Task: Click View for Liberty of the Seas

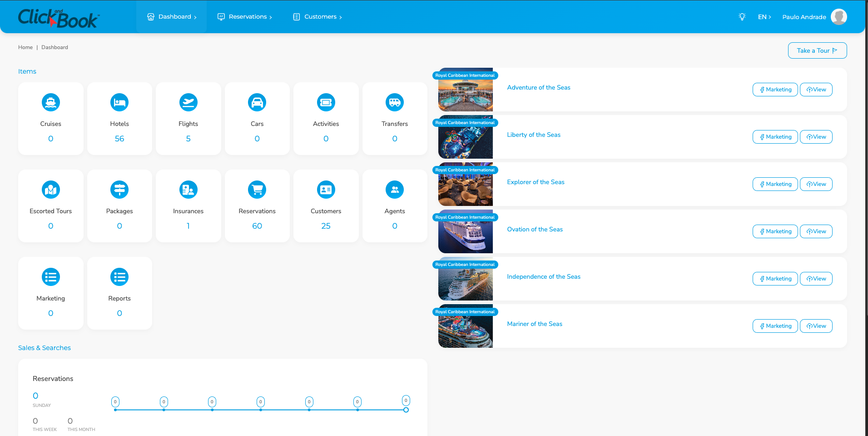Action: (x=816, y=137)
